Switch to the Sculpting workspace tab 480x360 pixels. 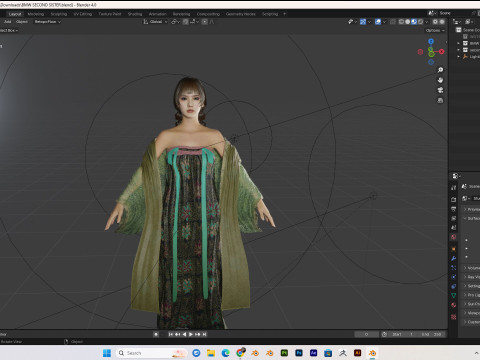point(59,14)
